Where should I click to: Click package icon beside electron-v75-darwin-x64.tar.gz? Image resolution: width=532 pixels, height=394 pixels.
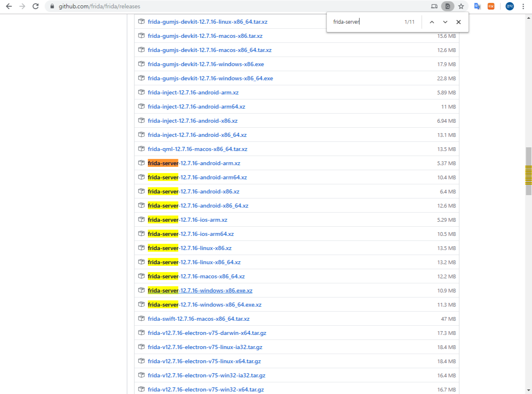[x=141, y=333]
